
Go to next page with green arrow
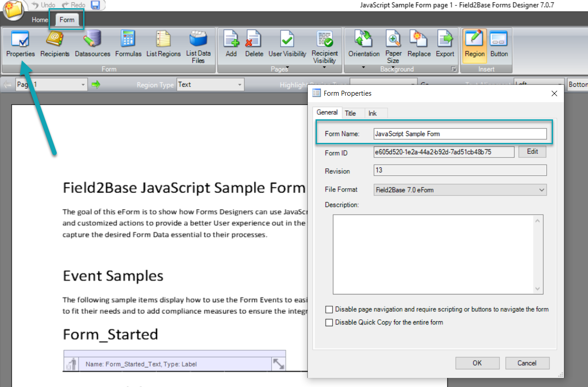click(x=95, y=84)
